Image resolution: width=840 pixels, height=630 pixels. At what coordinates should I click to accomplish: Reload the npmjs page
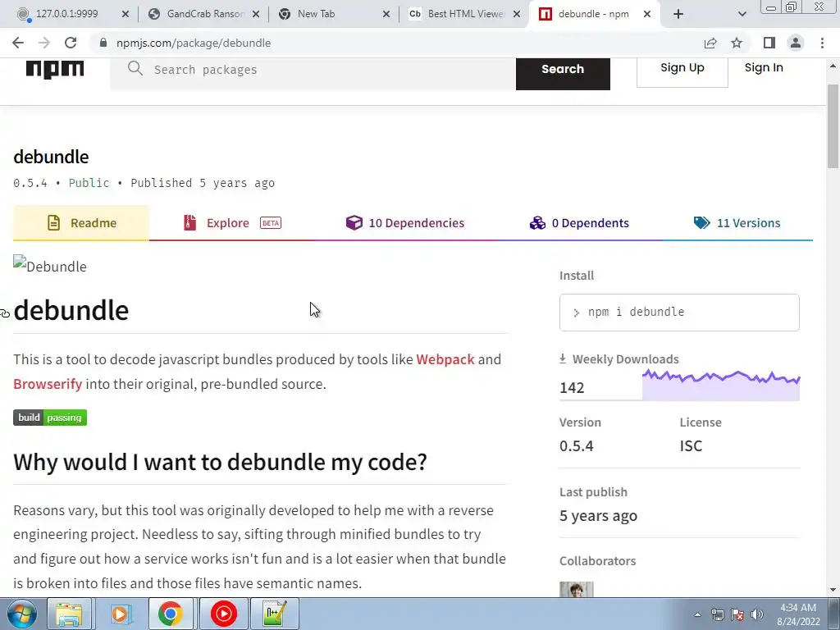coord(71,43)
